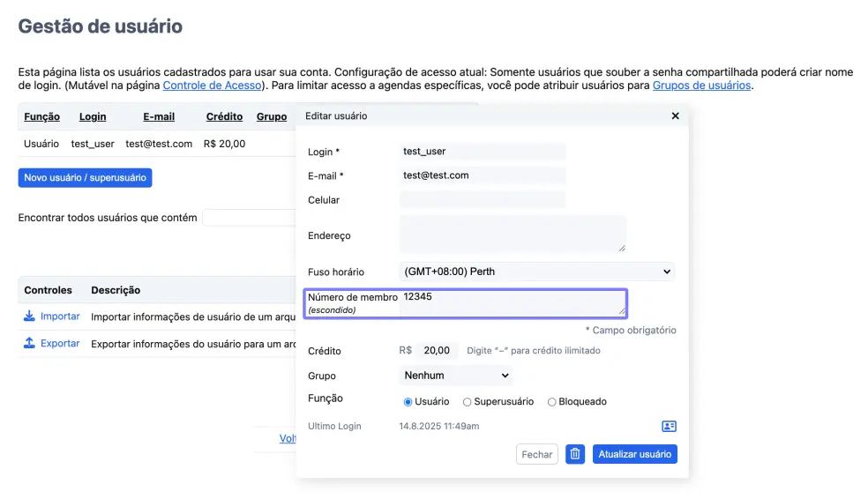Screen dimensions: 868x499
Task: Select the Superusuário radio option
Action: tap(468, 402)
